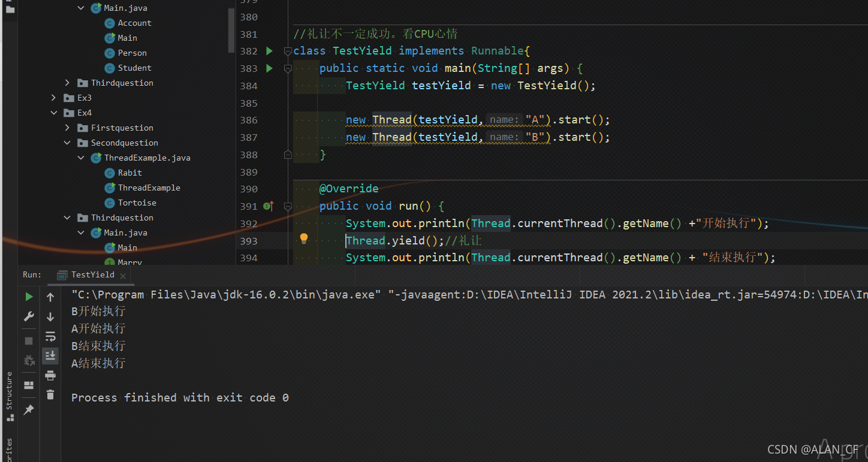868x462 pixels.
Task: Expand the Firstquestion folder arrow
Action: tap(68, 128)
